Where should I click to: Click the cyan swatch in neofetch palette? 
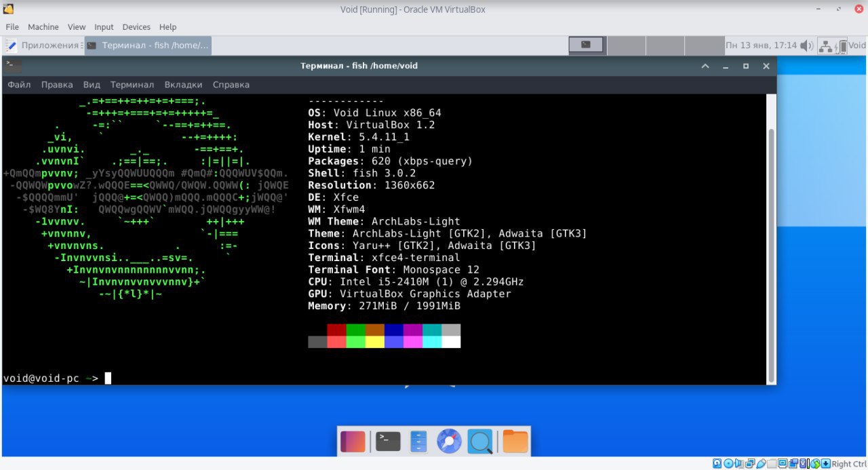tap(431, 330)
